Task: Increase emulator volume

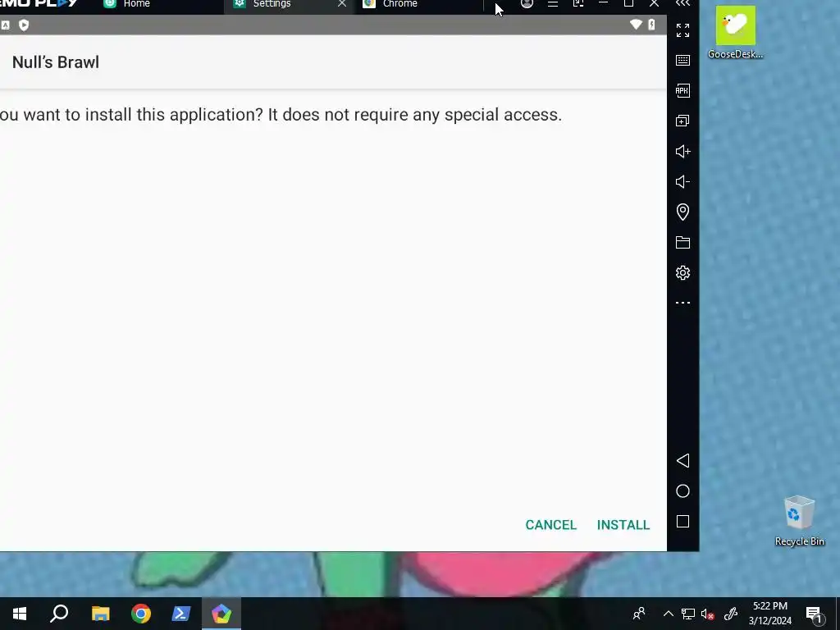Action: (x=683, y=152)
